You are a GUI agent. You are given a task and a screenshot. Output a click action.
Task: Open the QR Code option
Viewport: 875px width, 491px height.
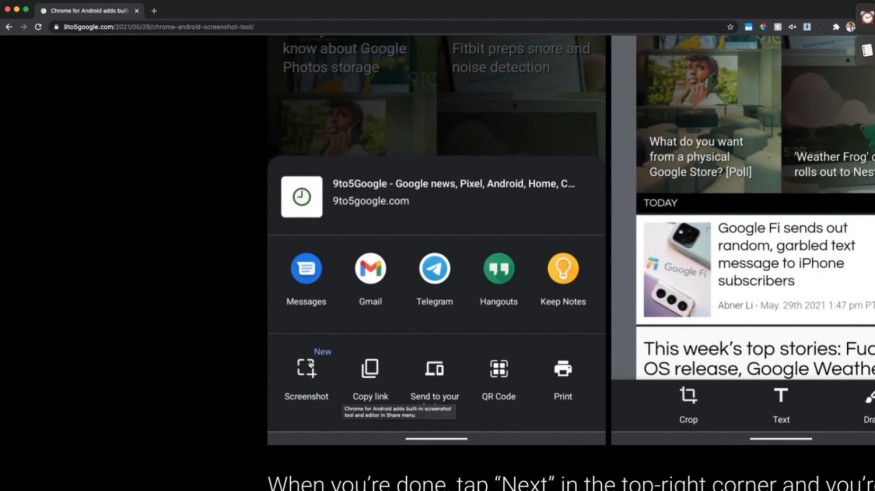[498, 368]
